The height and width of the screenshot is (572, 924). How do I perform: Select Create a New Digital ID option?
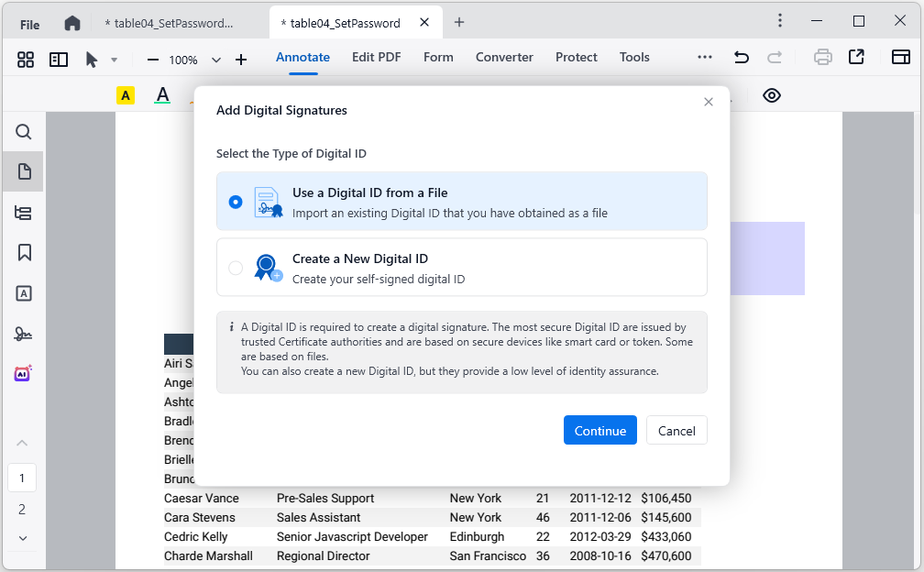click(236, 268)
